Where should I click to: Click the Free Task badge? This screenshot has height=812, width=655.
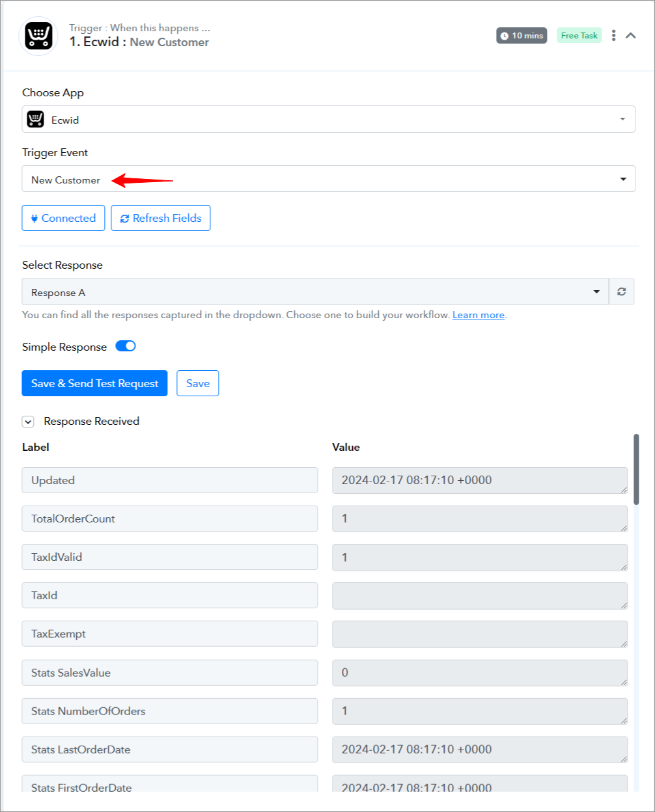[579, 36]
